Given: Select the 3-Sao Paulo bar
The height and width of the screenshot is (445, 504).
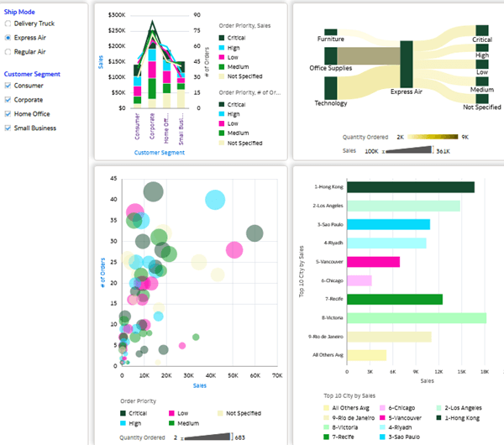Looking at the screenshot, I should point(389,224).
